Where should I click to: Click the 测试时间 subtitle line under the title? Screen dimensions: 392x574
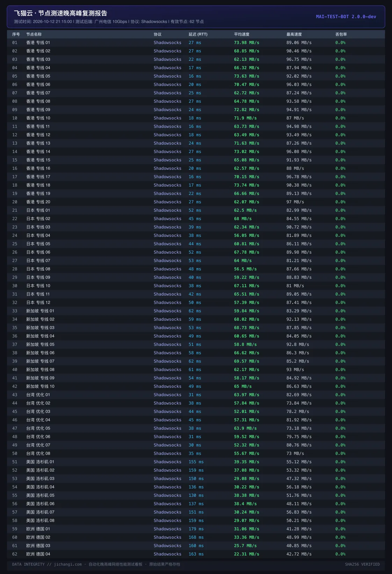point(109,22)
